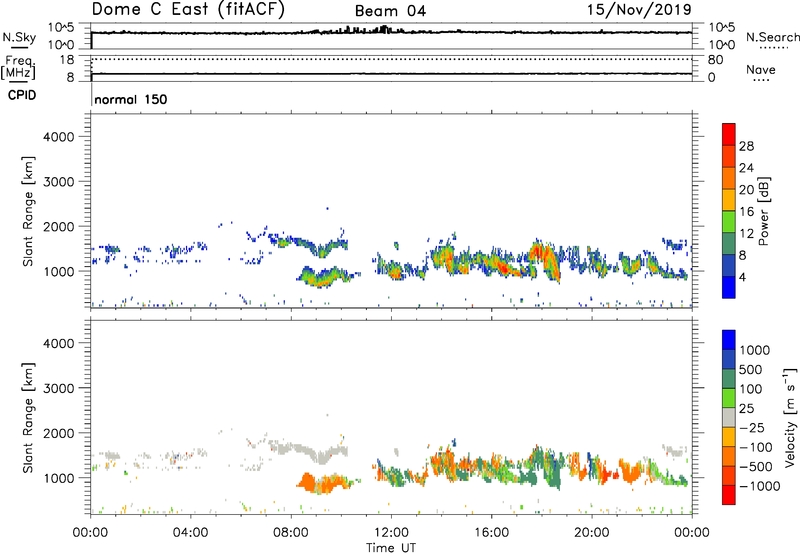Click the 12:00 time tick label
The image size is (800, 554).
tap(391, 533)
